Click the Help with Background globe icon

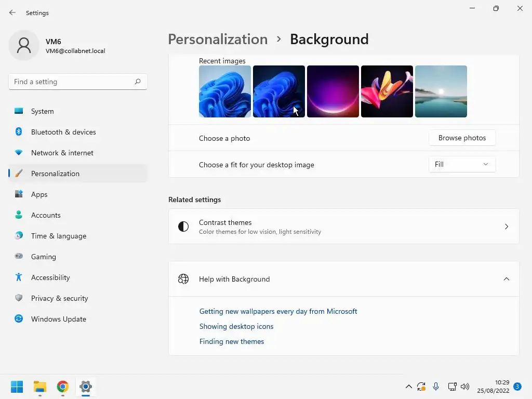tap(183, 279)
